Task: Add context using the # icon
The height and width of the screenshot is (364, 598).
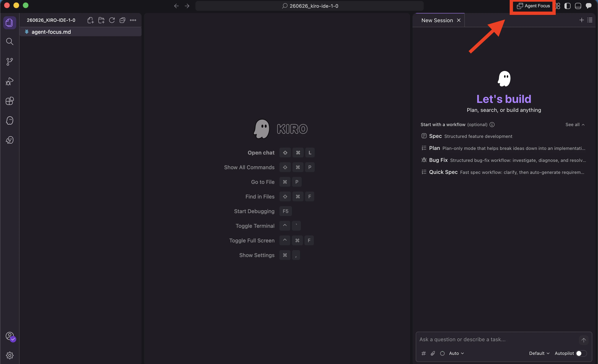Action: pyautogui.click(x=423, y=353)
